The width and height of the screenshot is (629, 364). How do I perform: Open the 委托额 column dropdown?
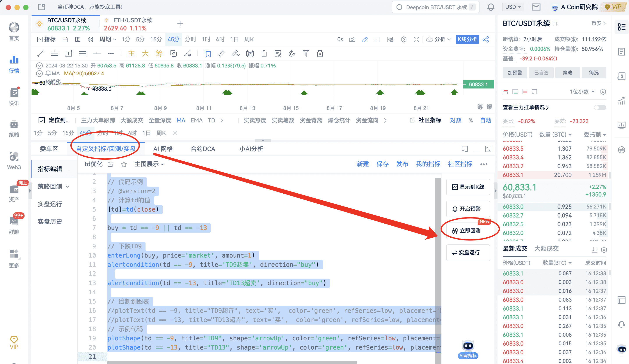click(595, 134)
